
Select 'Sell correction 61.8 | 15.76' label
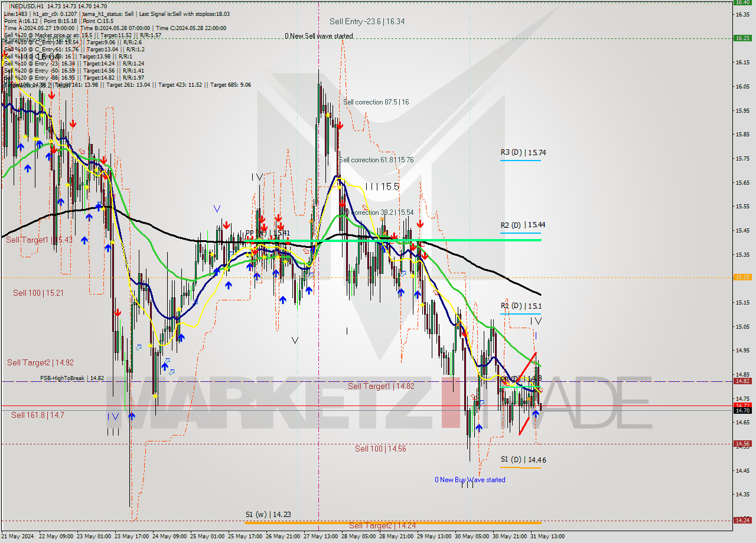(376, 160)
